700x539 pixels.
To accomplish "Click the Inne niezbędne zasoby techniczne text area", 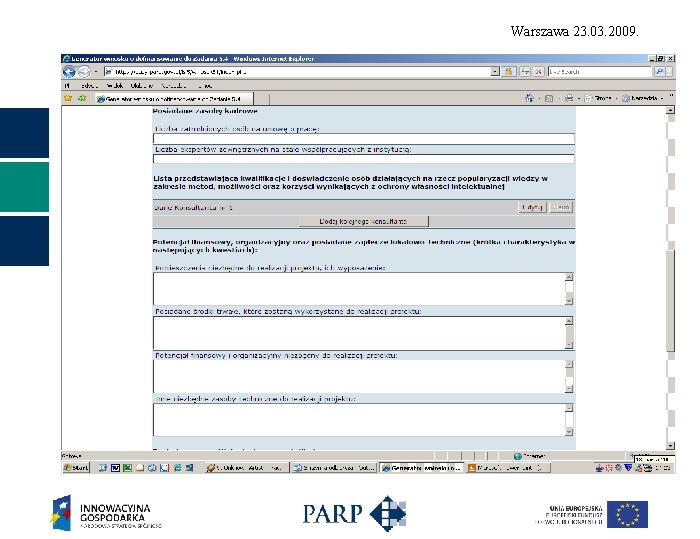I will 359,420.
